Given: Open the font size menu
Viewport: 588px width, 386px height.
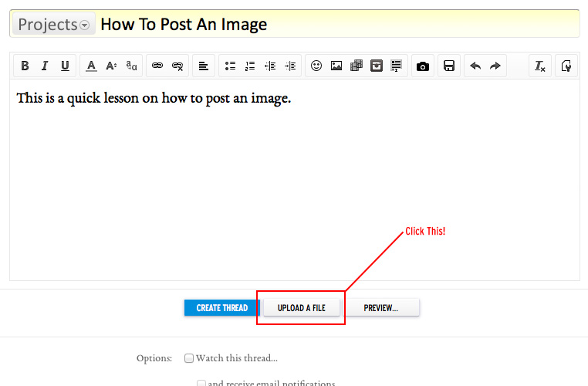Looking at the screenshot, I should point(111,66).
